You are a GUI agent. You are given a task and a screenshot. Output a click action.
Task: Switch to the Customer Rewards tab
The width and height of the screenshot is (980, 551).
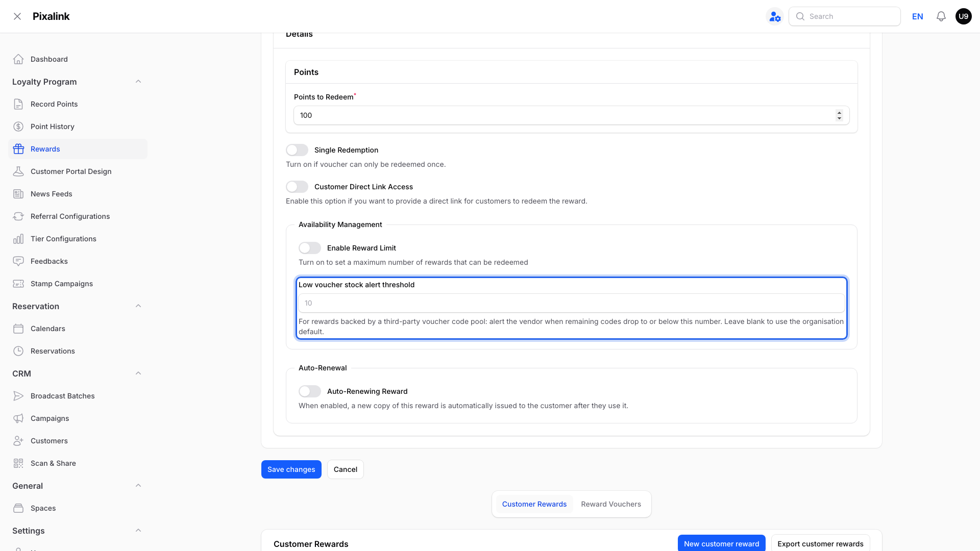pos(534,504)
